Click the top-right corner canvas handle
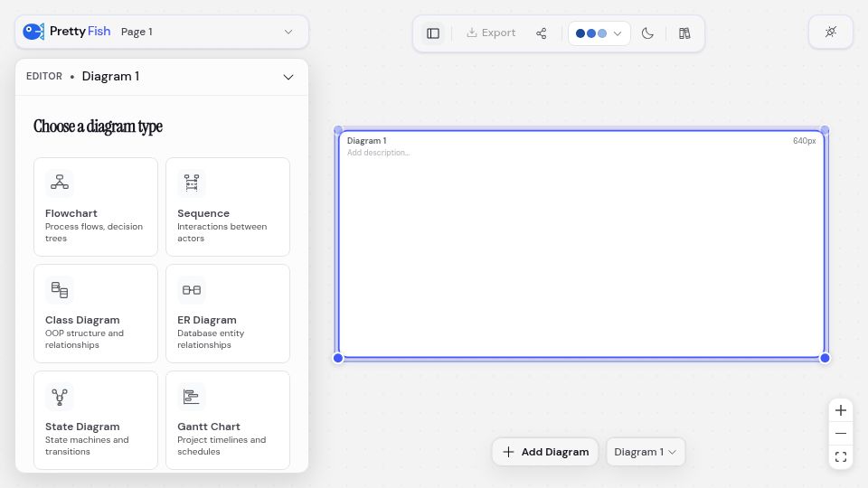Image resolution: width=868 pixels, height=488 pixels. coord(825,130)
